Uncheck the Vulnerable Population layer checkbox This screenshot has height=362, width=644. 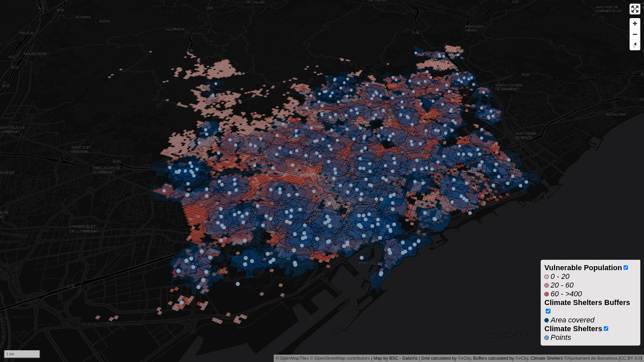tap(626, 267)
